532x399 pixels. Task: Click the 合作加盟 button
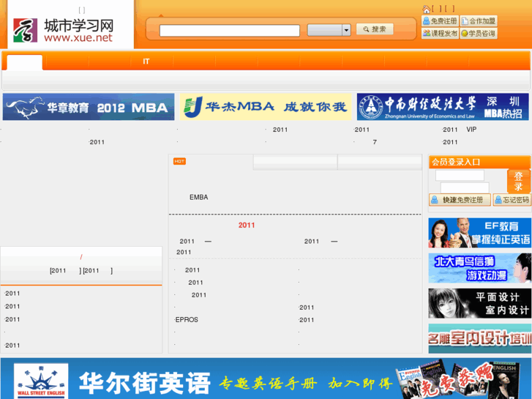coord(479,21)
